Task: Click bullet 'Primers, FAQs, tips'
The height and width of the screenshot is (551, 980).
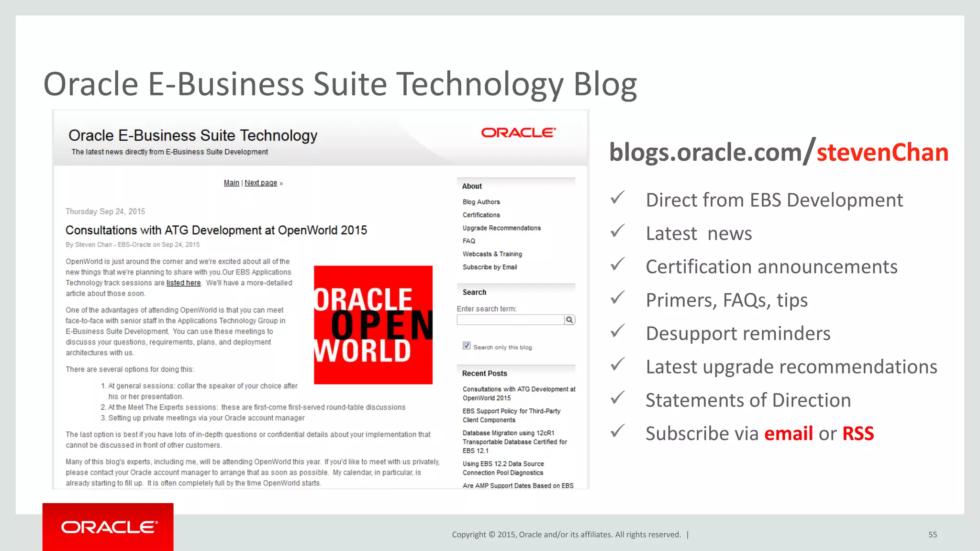Action: 726,300
